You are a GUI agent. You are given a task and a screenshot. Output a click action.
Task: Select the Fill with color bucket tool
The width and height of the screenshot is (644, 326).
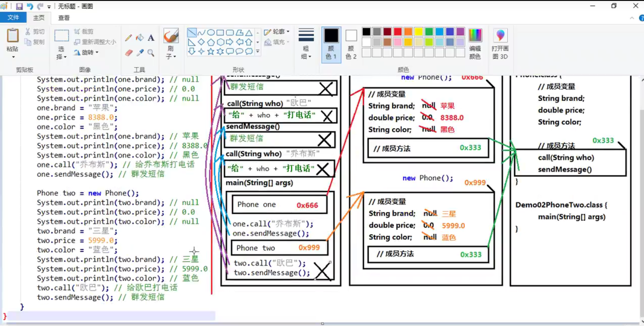click(140, 38)
